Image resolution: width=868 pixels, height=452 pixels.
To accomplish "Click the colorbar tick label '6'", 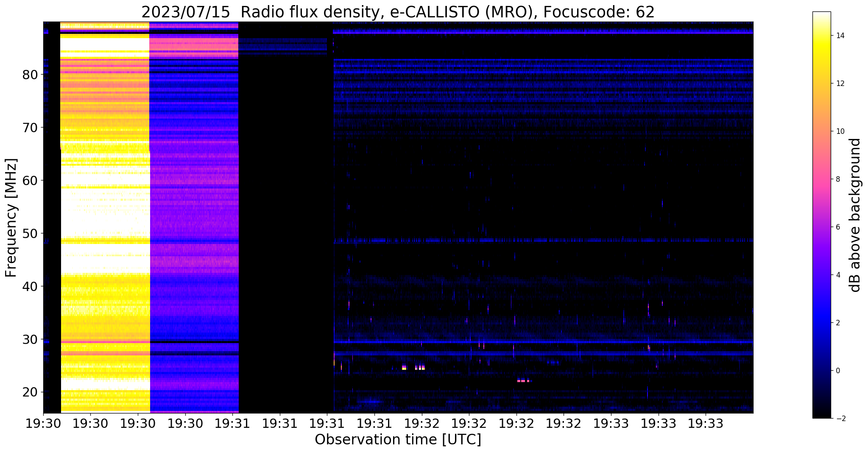I will (x=837, y=227).
